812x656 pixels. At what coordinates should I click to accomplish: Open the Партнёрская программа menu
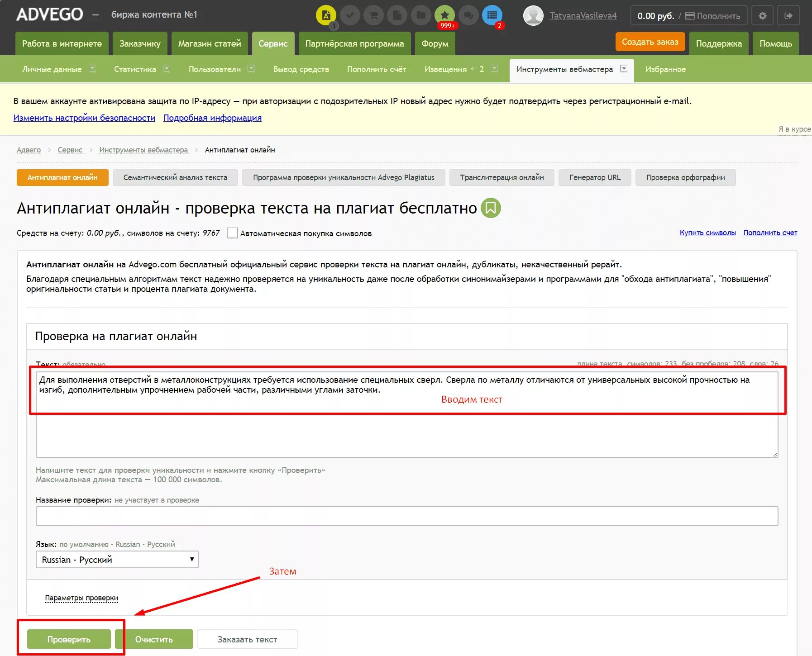pos(354,43)
